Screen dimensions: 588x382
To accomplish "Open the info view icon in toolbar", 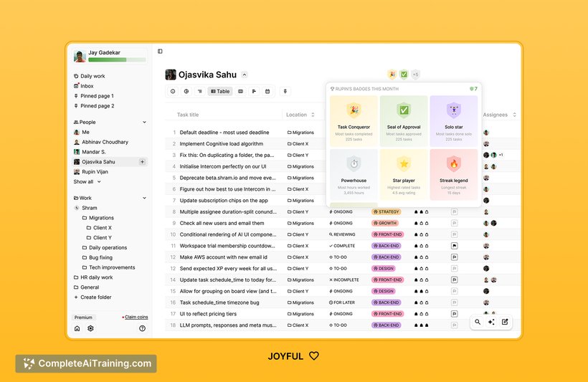I will (x=173, y=91).
